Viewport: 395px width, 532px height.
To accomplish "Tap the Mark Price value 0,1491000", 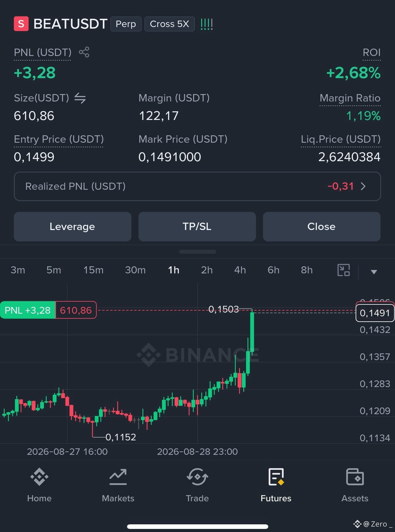I will coord(170,157).
